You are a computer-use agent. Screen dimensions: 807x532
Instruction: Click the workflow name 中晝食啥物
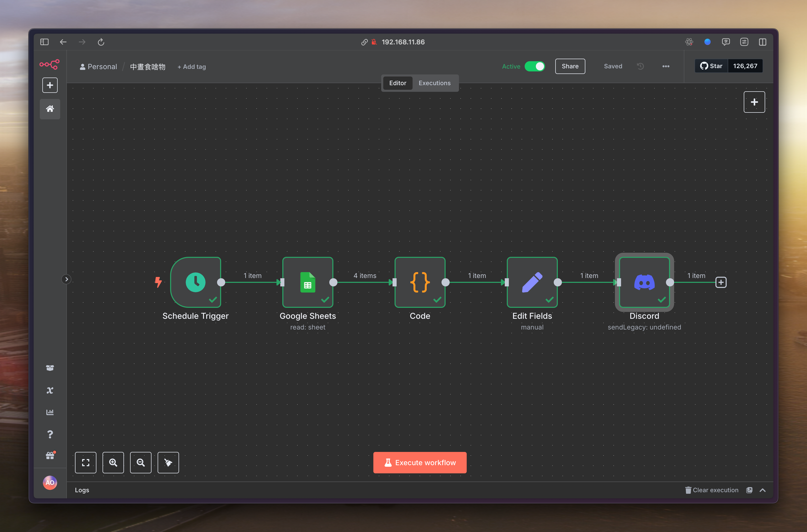tap(148, 67)
